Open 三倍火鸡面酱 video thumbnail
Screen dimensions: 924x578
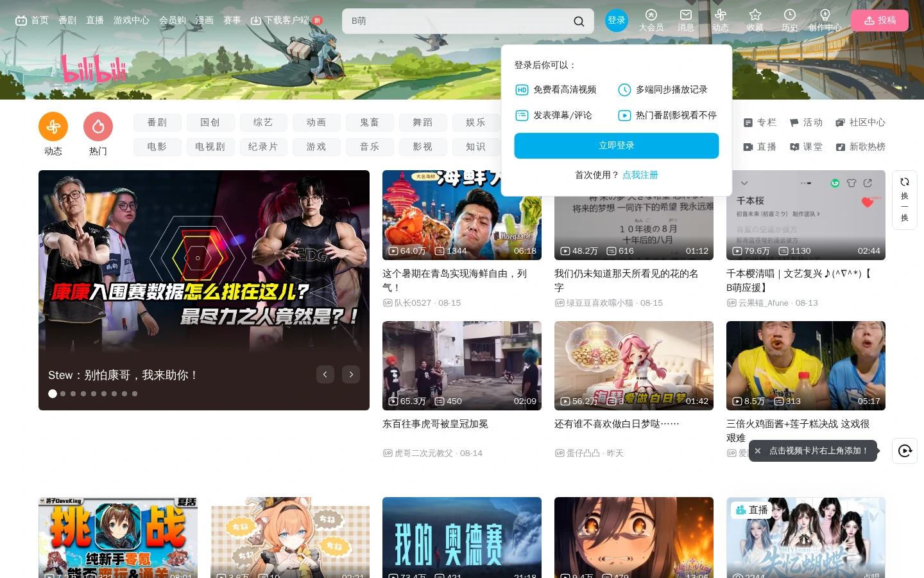[x=806, y=365]
